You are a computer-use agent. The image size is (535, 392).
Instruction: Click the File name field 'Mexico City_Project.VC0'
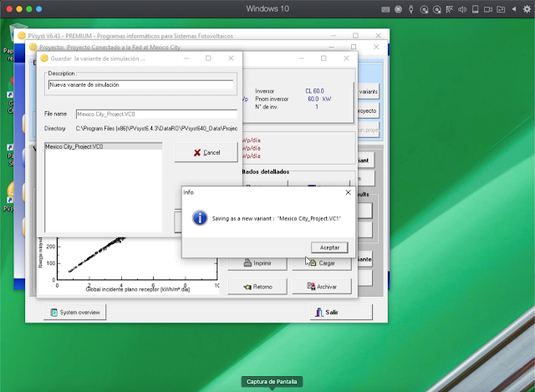point(156,114)
